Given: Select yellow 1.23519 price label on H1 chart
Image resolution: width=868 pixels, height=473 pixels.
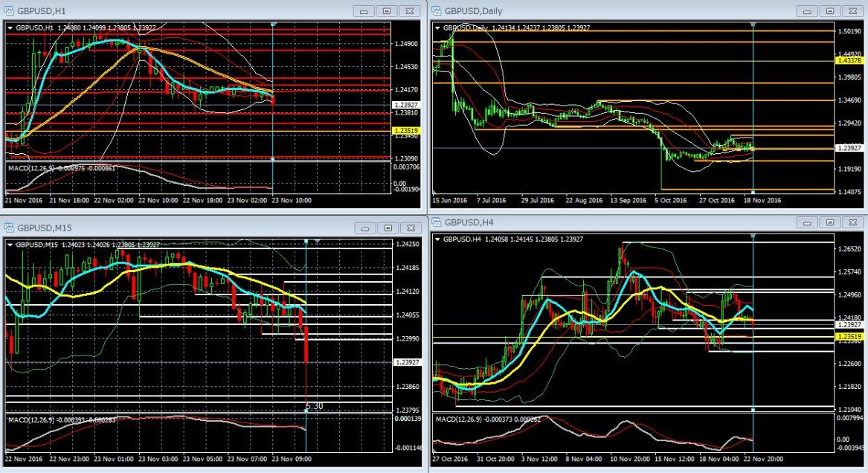Looking at the screenshot, I should tap(406, 130).
